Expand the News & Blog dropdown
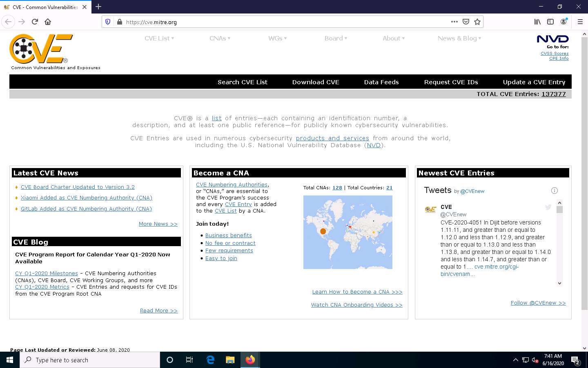The height and width of the screenshot is (368, 588). (459, 38)
